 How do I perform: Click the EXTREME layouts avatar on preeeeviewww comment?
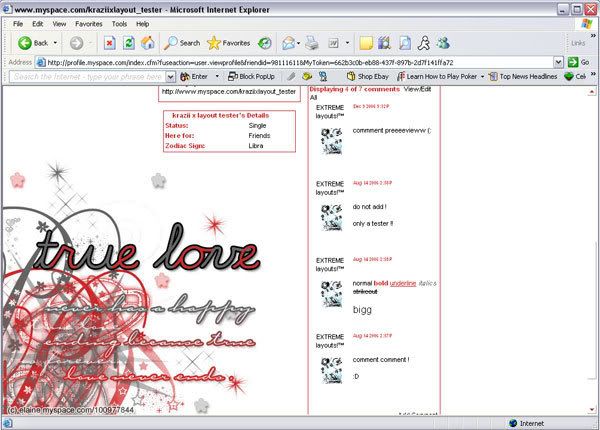click(x=331, y=141)
